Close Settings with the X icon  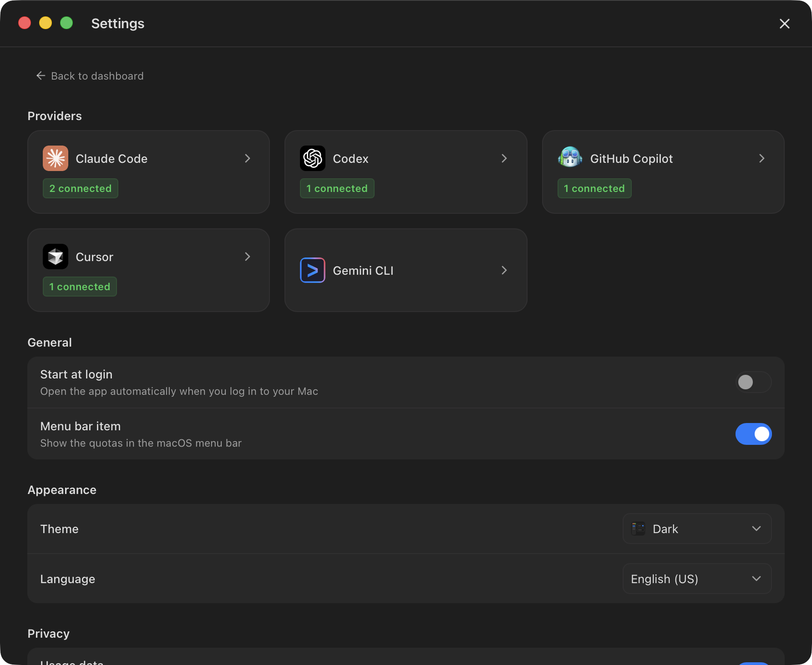pos(784,24)
